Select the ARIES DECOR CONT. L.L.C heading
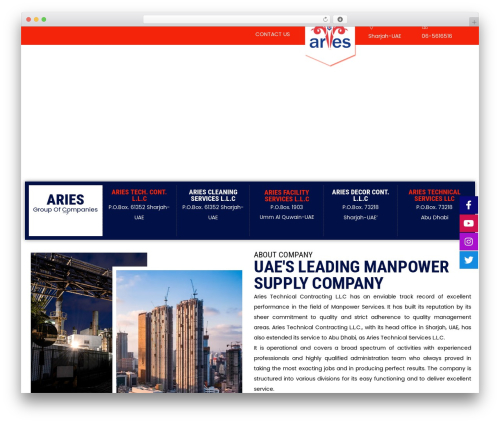Viewport: 500px width, 423px height. coord(360,195)
